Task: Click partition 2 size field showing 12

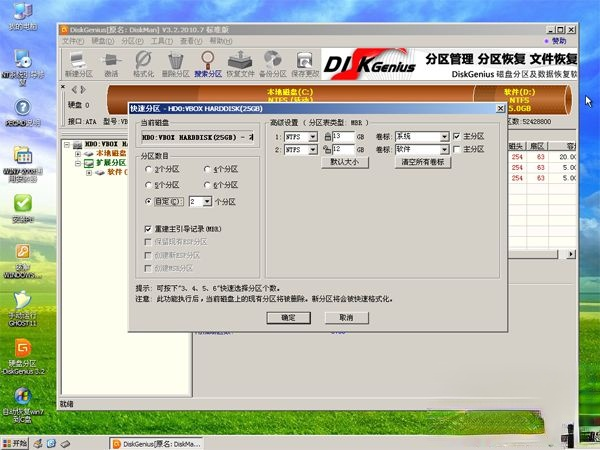Action: (343, 149)
